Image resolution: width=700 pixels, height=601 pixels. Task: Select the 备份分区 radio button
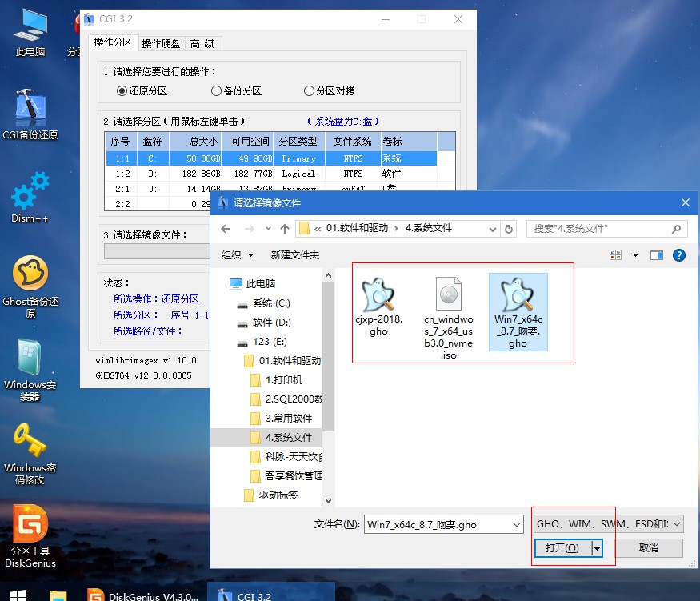pos(216,90)
